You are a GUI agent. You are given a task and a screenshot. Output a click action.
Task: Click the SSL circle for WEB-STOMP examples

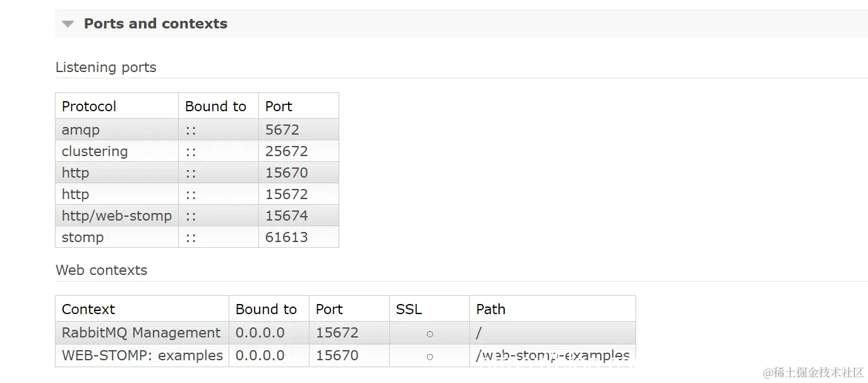[x=430, y=356]
